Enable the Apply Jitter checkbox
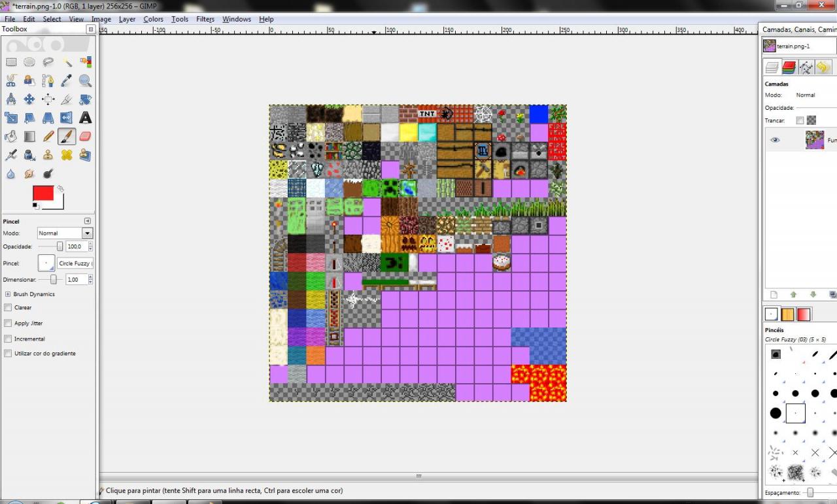This screenshot has width=837, height=504. (x=8, y=323)
